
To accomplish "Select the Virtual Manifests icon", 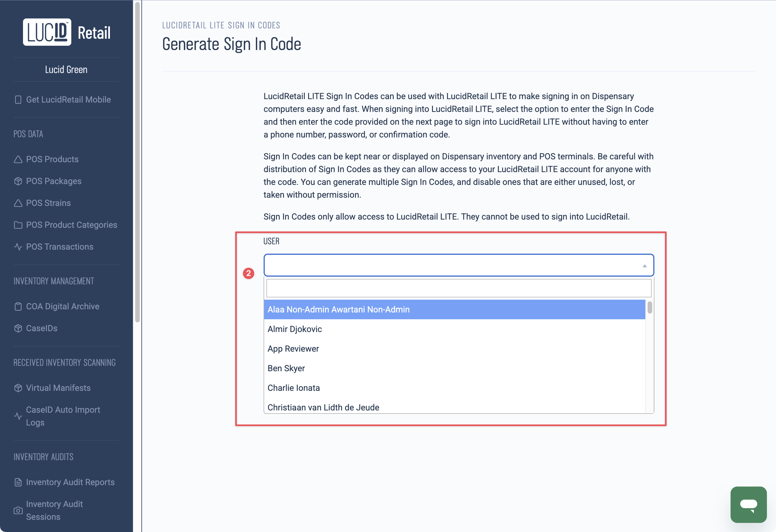I will tap(18, 388).
